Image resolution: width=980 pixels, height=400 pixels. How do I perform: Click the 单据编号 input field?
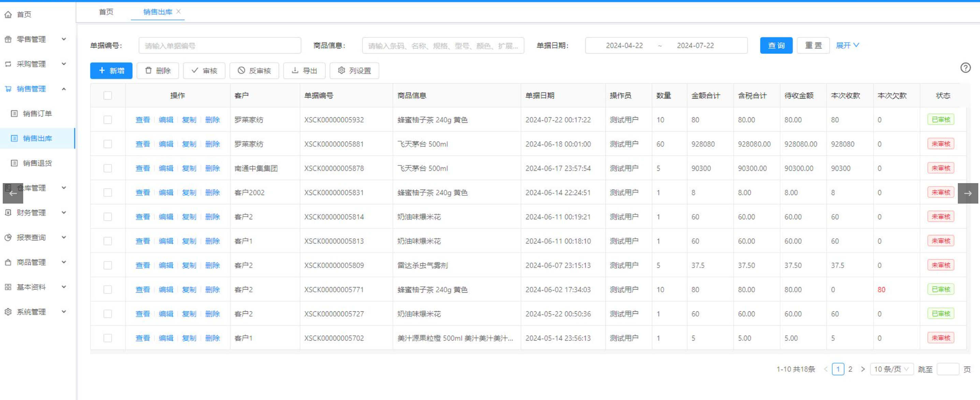click(x=220, y=46)
